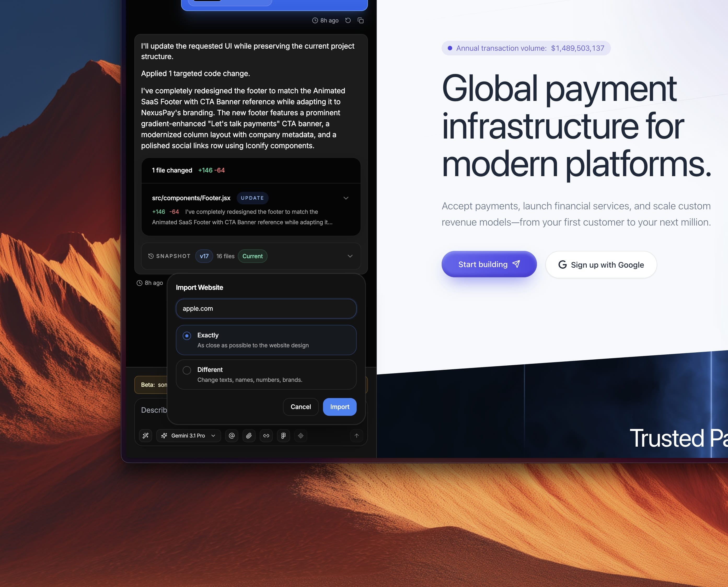Click the send arrow to submit the prompt
Viewport: 728px width, 587px height.
point(357,435)
